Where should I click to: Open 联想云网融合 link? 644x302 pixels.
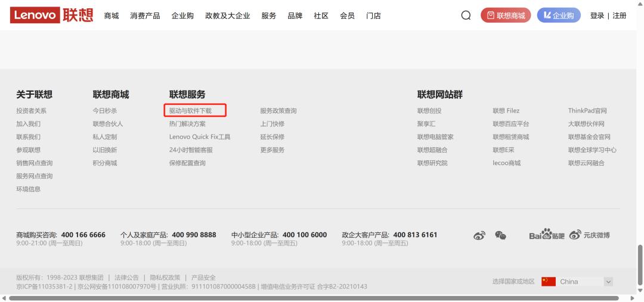[586, 163]
